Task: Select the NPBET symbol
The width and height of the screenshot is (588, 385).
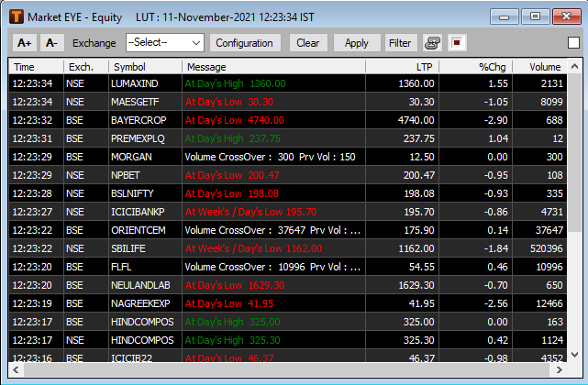Action: point(126,175)
